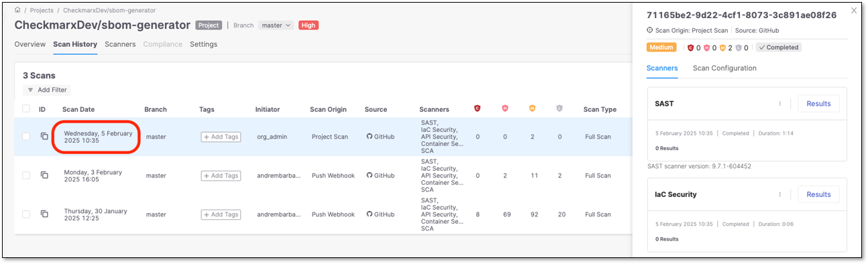Tick the select-all scans header checkbox
This screenshot has height=264, width=868.
click(26, 109)
